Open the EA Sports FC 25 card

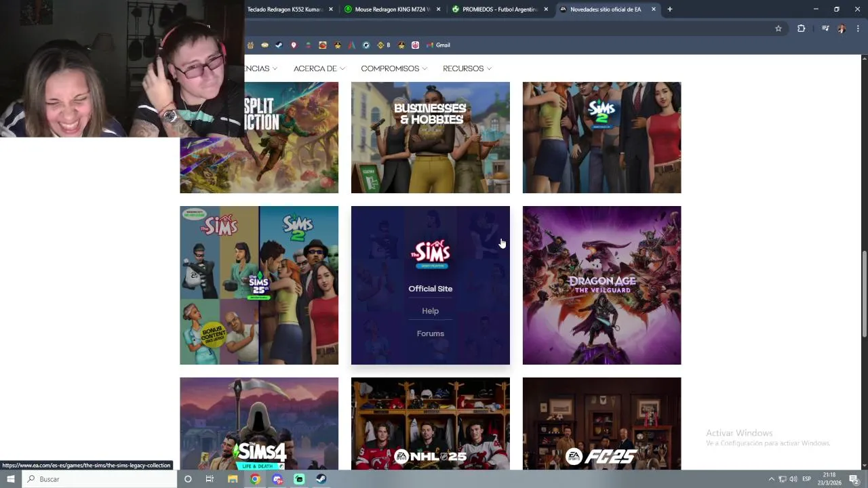click(x=602, y=424)
